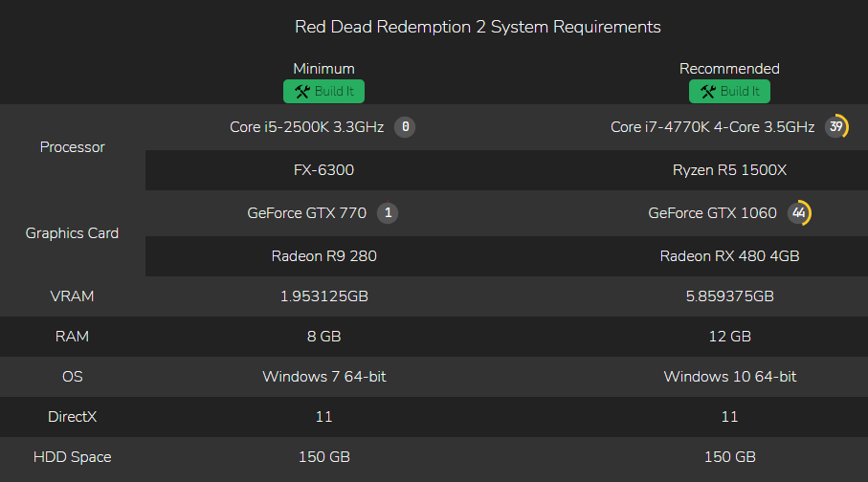
Task: Click the 1.953125GB minimum VRAM value
Action: tap(323, 296)
